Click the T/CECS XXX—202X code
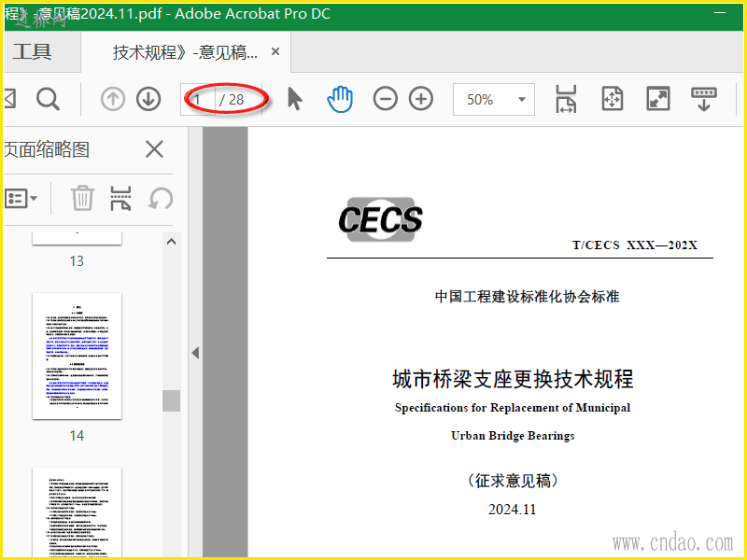The height and width of the screenshot is (560, 747). point(635,245)
